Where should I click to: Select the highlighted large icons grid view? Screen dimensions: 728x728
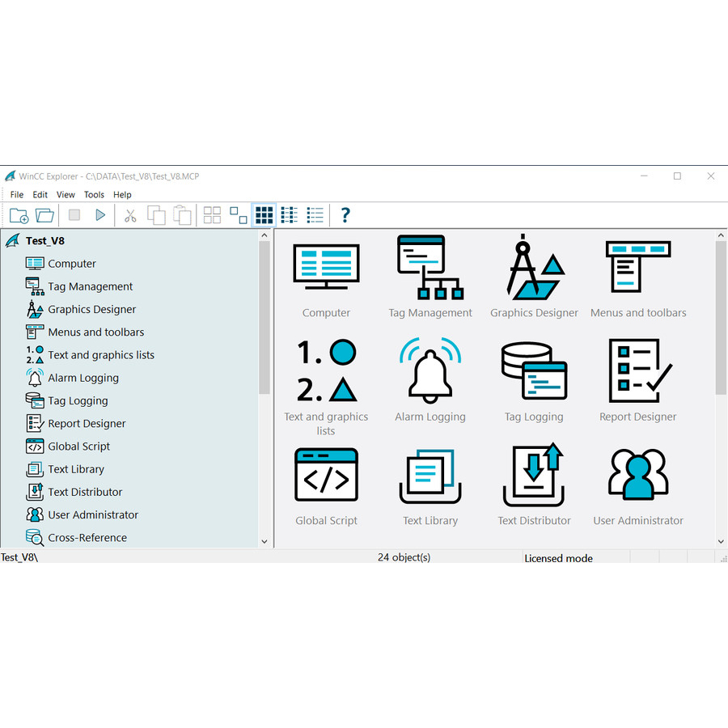click(265, 215)
